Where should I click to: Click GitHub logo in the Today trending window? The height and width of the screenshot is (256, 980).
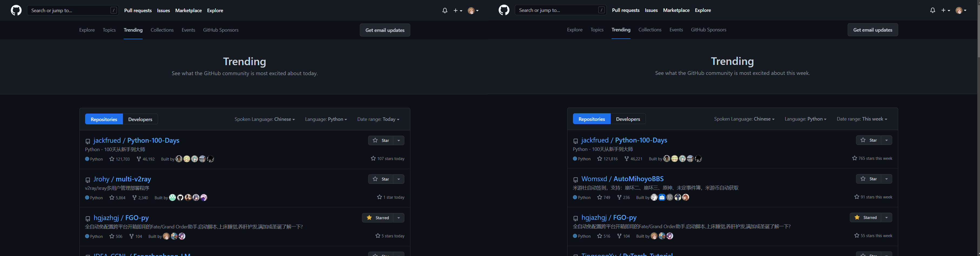(16, 10)
